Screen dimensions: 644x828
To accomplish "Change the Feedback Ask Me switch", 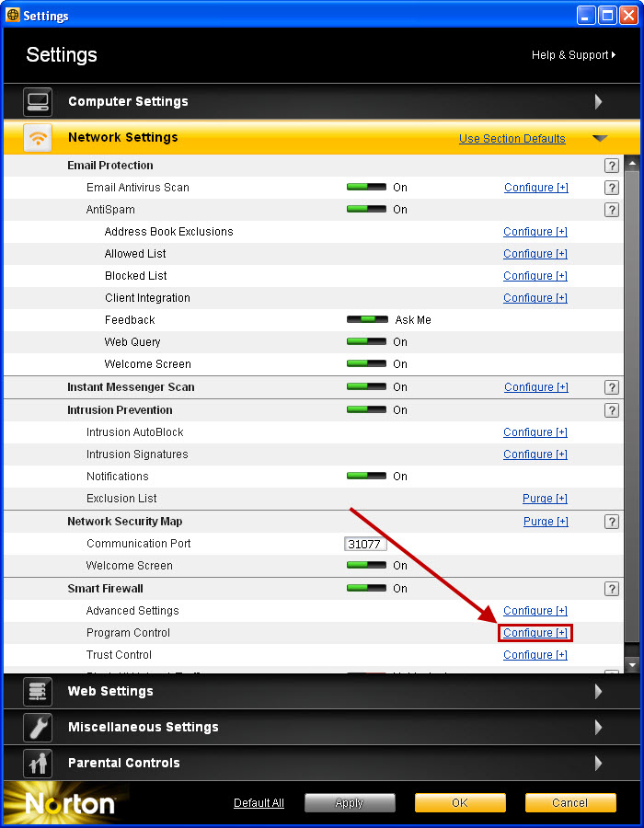I will click(x=366, y=319).
